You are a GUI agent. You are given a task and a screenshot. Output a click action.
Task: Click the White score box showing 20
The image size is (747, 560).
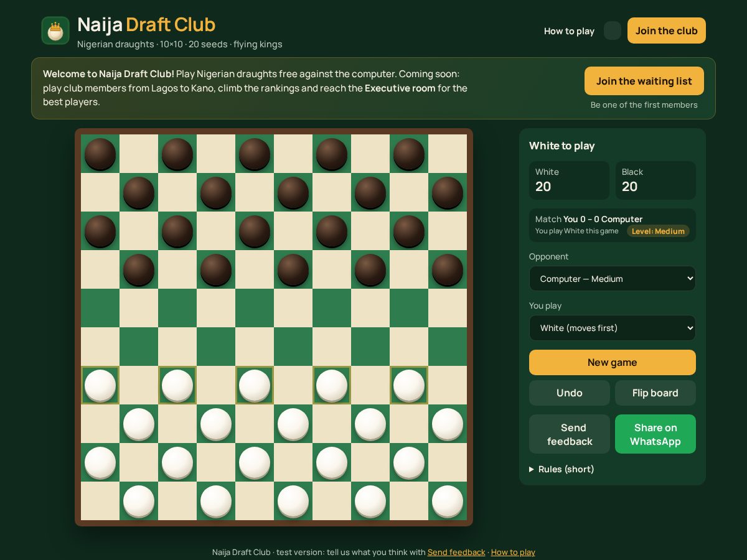tap(570, 180)
